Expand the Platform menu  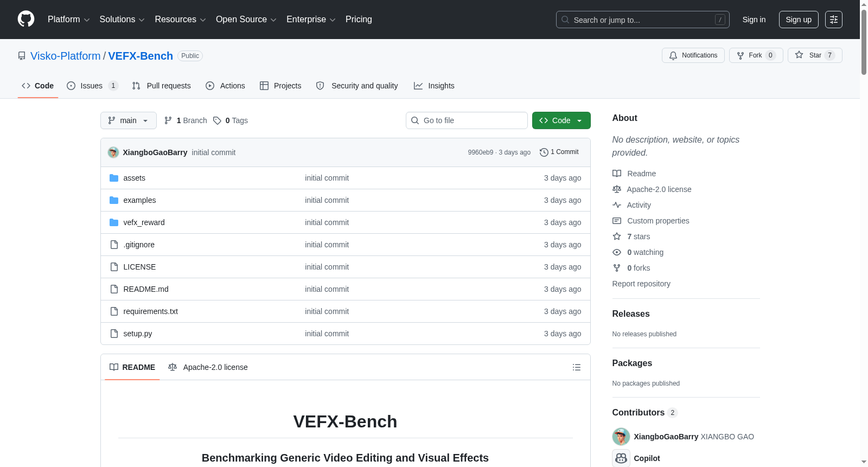68,20
